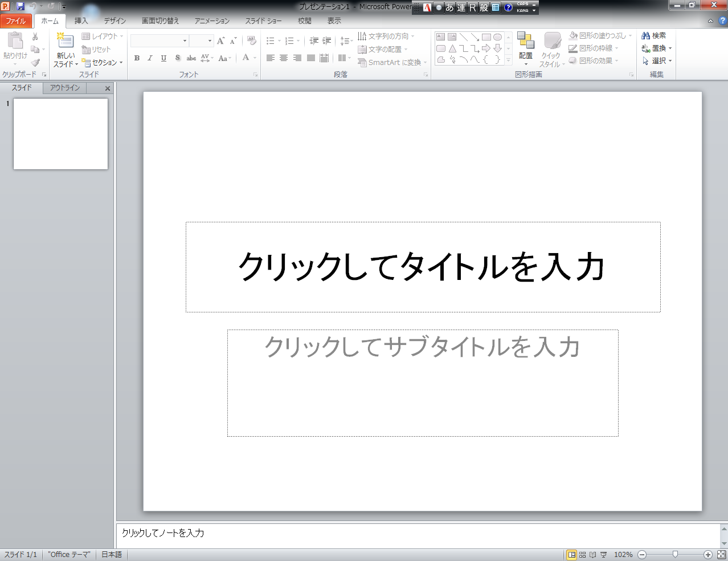Viewport: 728px width, 561px height.
Task: Close the slide pane with X button
Action: click(108, 88)
